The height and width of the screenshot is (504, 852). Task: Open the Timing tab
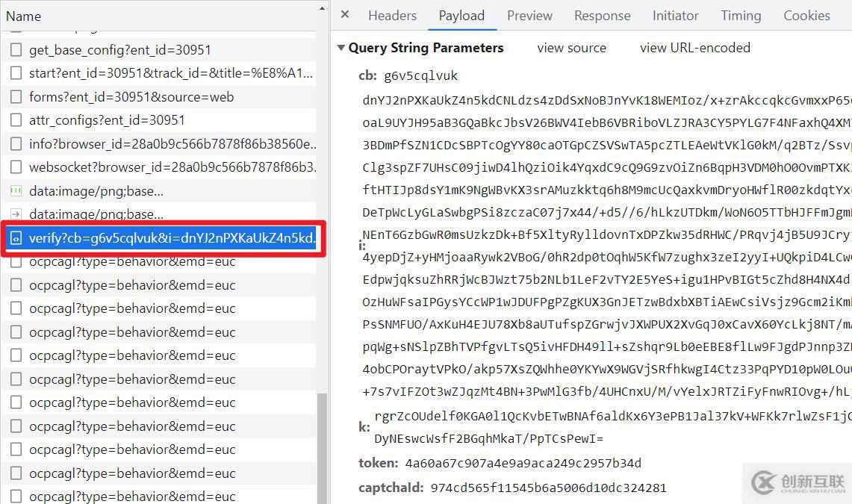pos(741,16)
